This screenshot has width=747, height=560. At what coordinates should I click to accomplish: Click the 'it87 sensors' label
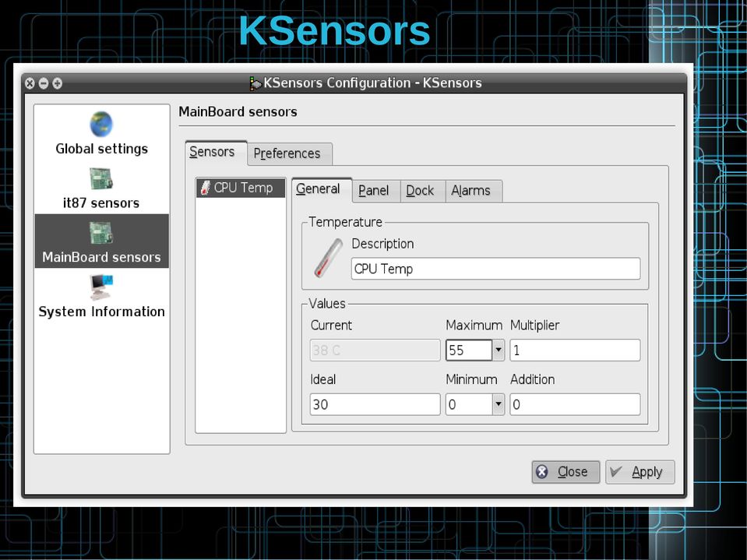pyautogui.click(x=101, y=203)
